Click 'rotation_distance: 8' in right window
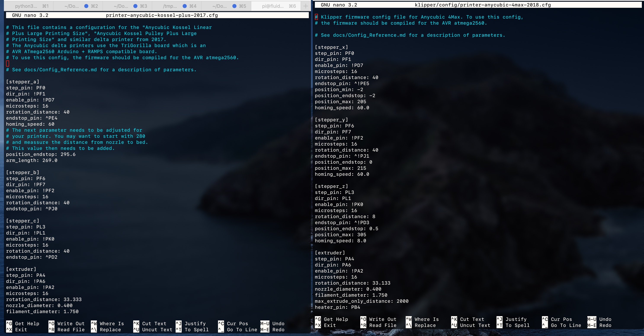 [345, 217]
